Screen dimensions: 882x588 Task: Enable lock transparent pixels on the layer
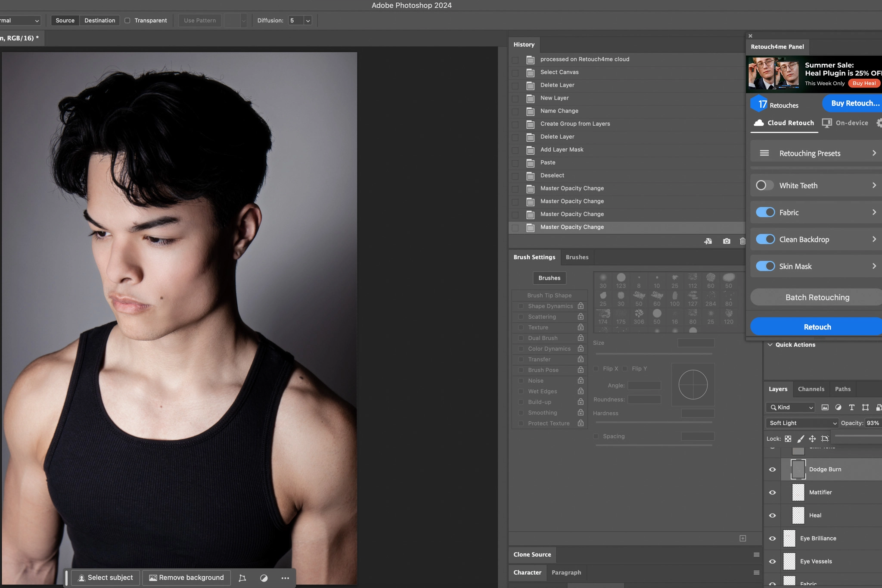point(788,439)
